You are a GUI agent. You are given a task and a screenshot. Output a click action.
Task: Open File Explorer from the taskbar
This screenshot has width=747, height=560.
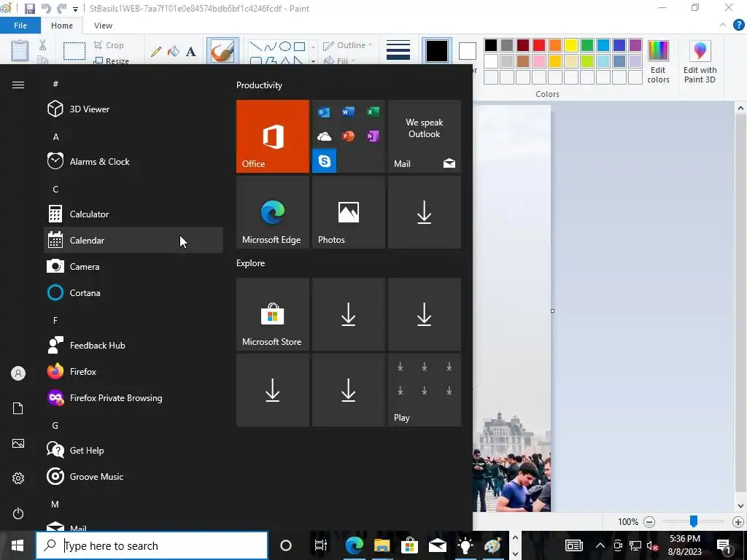point(382,545)
